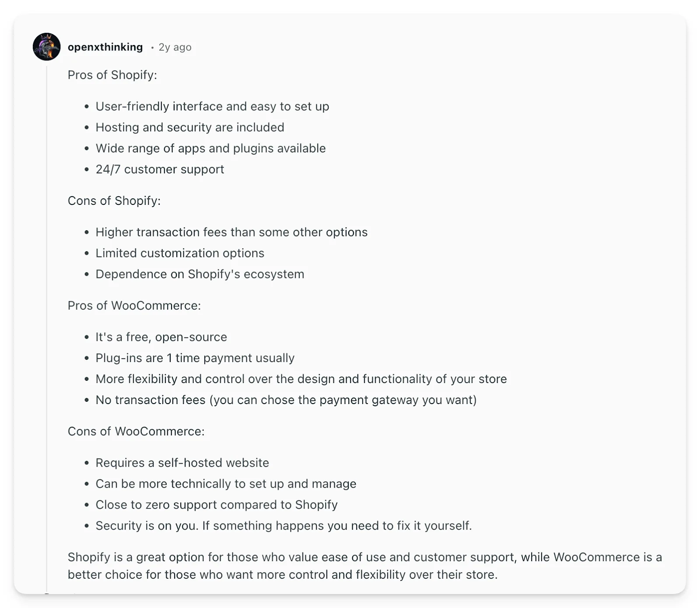
Task: Click the "Higher transaction fees" bullet line
Action: pos(231,232)
